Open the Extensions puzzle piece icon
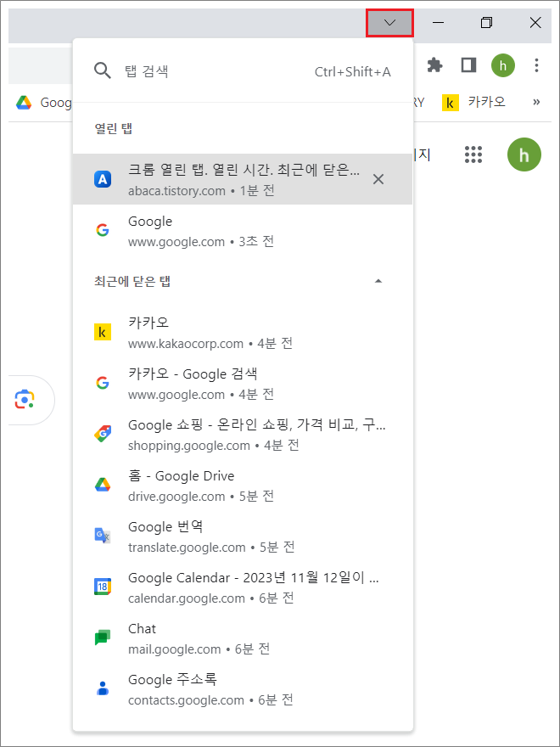Screen dimensions: 560x747 click(x=434, y=65)
